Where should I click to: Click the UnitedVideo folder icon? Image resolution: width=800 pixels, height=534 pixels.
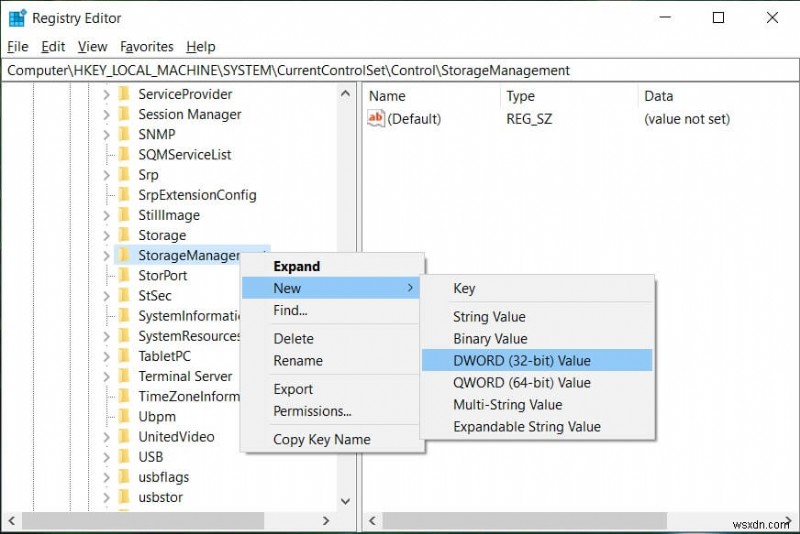(124, 437)
